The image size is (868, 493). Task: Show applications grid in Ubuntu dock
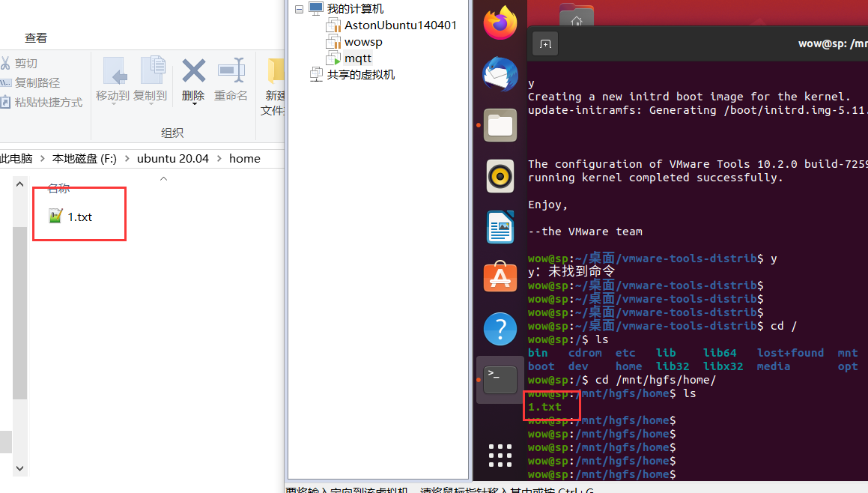[x=500, y=456]
